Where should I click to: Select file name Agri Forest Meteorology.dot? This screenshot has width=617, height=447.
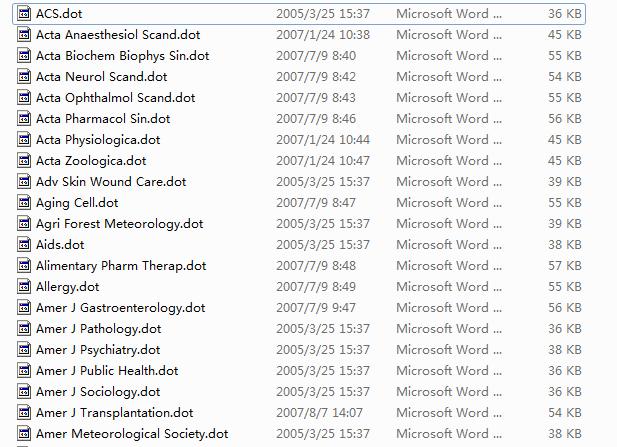120,224
